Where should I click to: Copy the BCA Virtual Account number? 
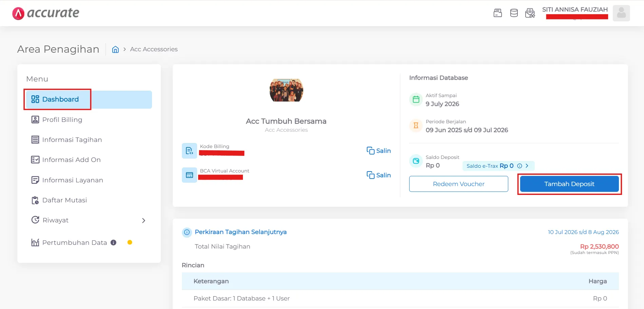tap(379, 175)
